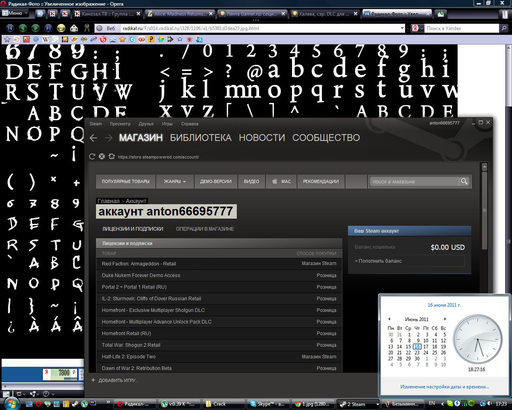Go back in the Steam client

pos(94,138)
